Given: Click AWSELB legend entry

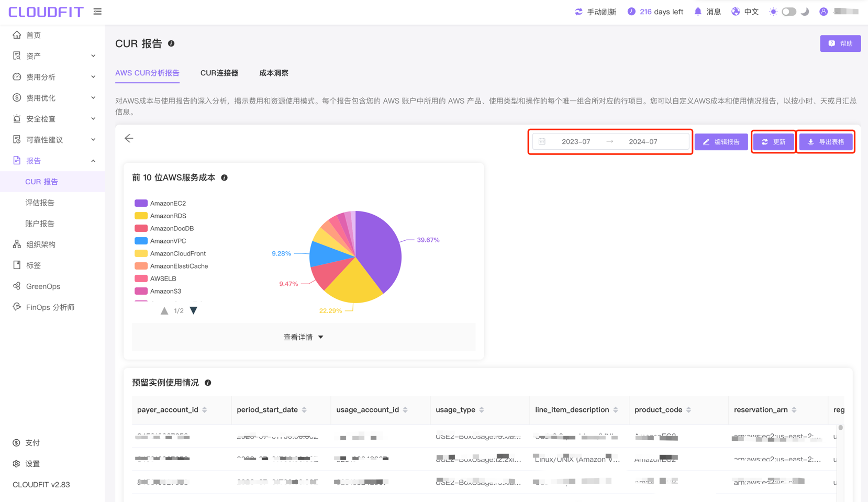Looking at the screenshot, I should 155,278.
